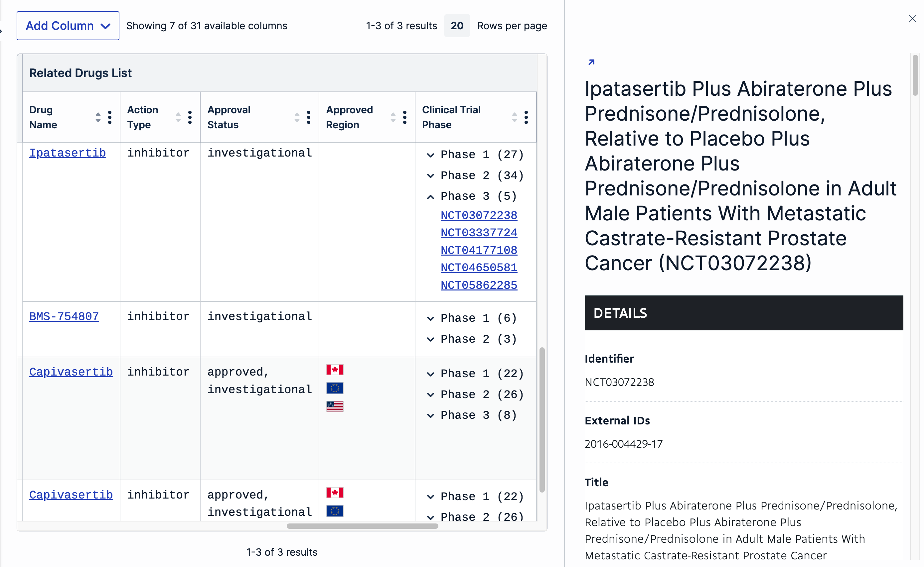Close the trial details side panel
The width and height of the screenshot is (924, 567).
[912, 19]
